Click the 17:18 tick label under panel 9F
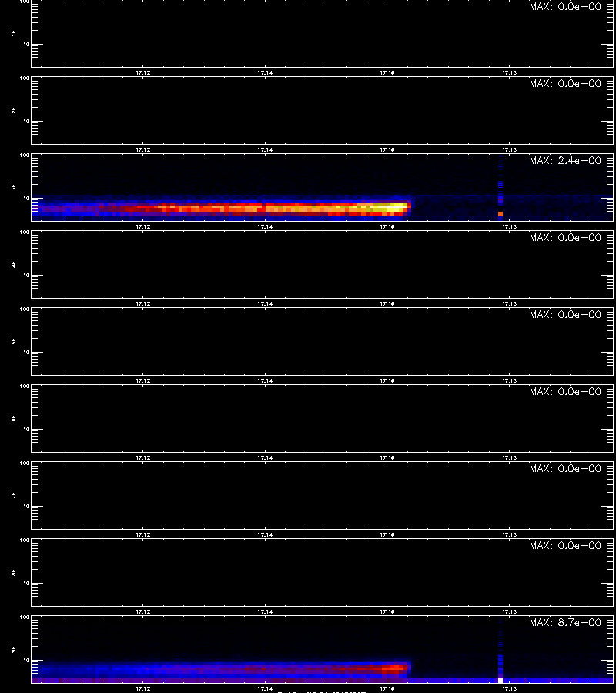This screenshot has width=616, height=693. [510, 688]
